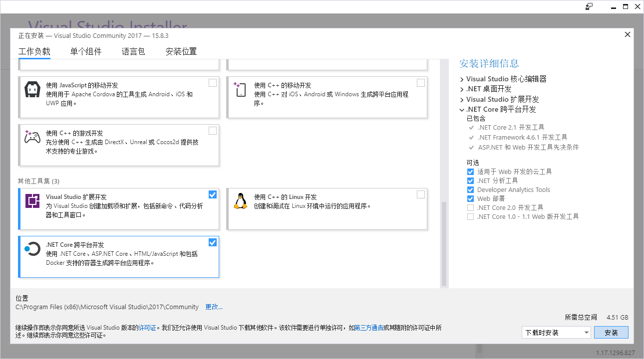Close the installation dialog with X
The image size is (644, 359).
[628, 34]
